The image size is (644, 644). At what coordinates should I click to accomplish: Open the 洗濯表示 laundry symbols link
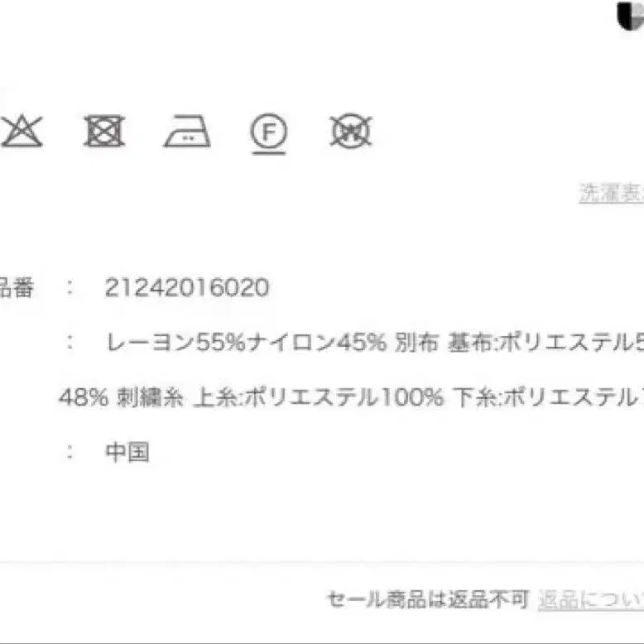click(x=611, y=193)
